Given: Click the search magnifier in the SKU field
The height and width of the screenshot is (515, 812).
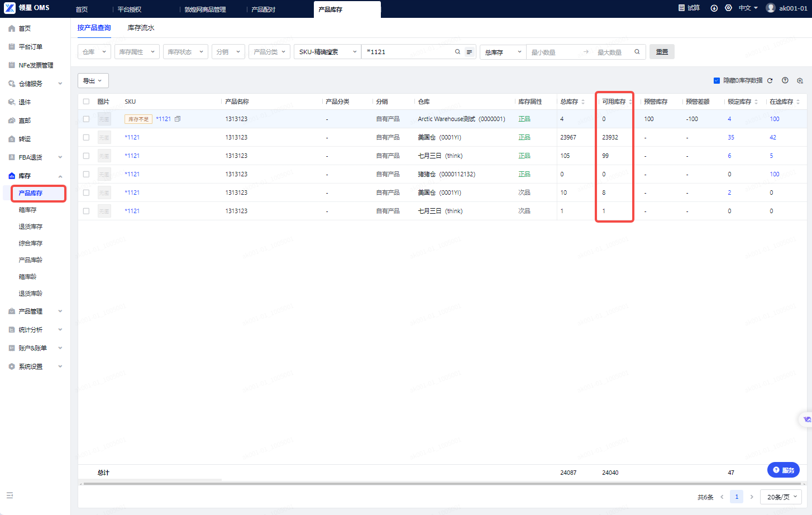Looking at the screenshot, I should pos(457,52).
